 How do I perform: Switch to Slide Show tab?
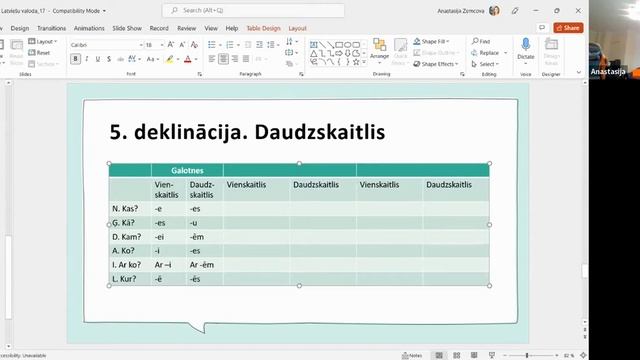pyautogui.click(x=127, y=28)
